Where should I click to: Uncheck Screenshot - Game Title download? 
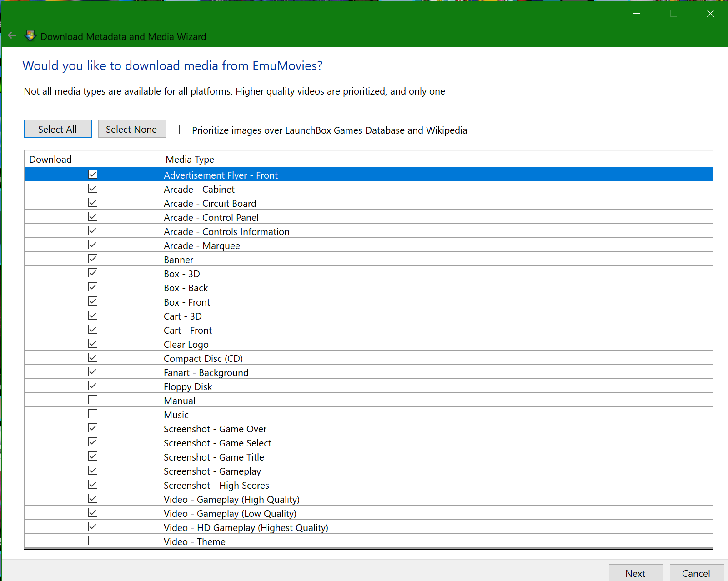coord(93,456)
